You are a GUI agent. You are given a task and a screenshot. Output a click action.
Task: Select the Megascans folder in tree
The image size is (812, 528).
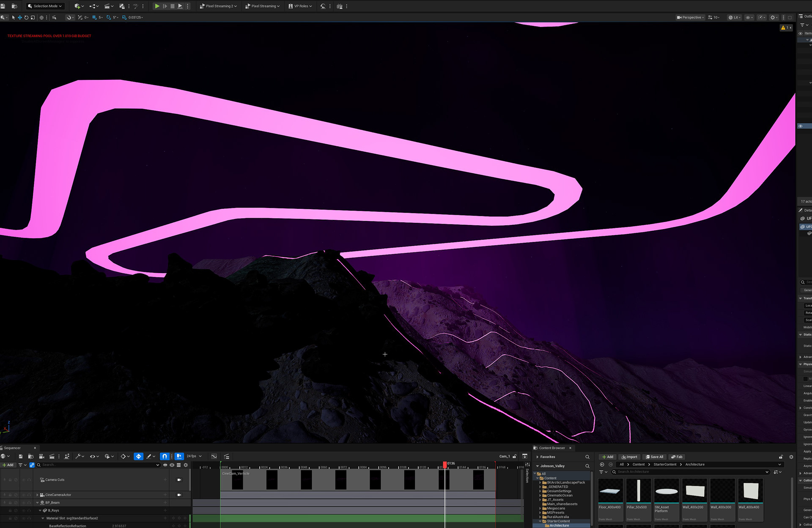tap(556, 509)
